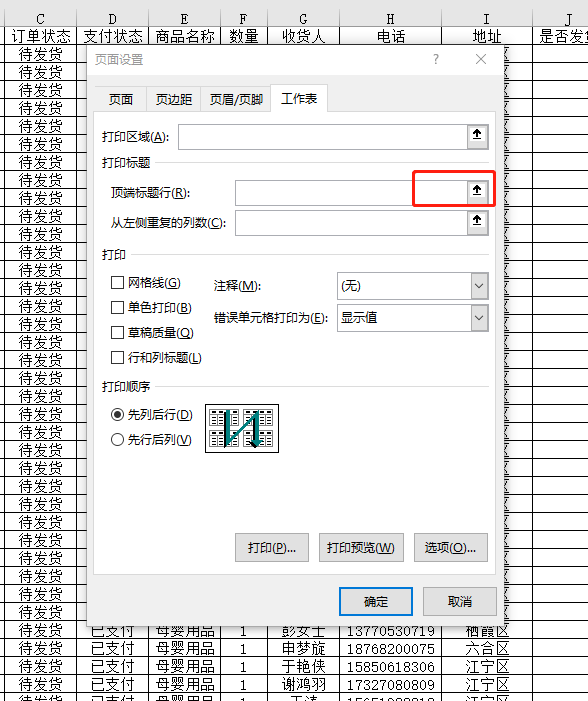Viewport: 588px width, 701px height.
Task: Click the cell containing 申梦旋
Action: coord(303,648)
